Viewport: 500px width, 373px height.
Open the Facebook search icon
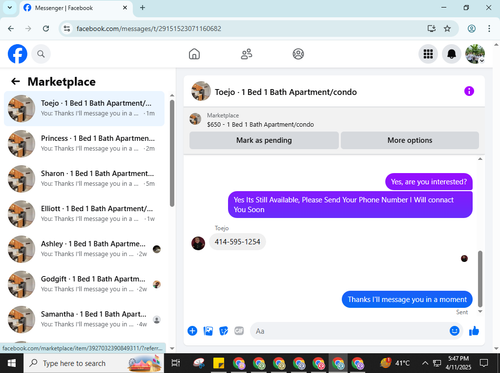(41, 54)
